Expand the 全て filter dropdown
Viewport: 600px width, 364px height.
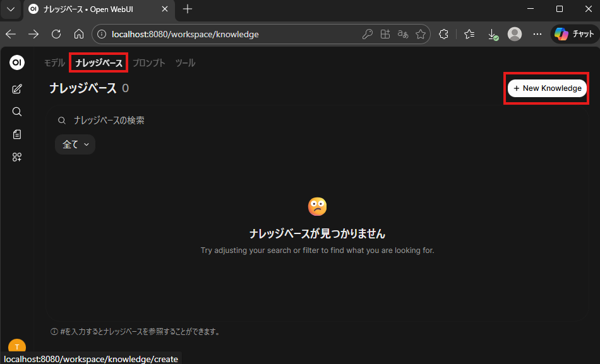[75, 144]
